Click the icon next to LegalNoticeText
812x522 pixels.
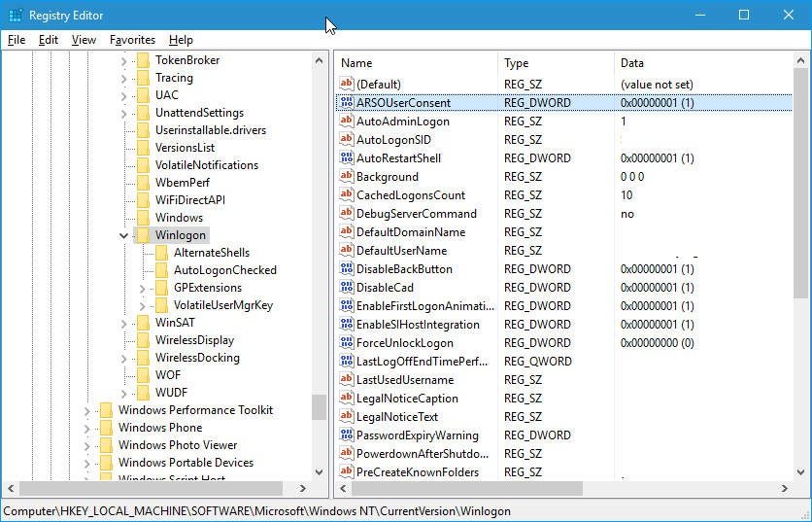tap(347, 417)
